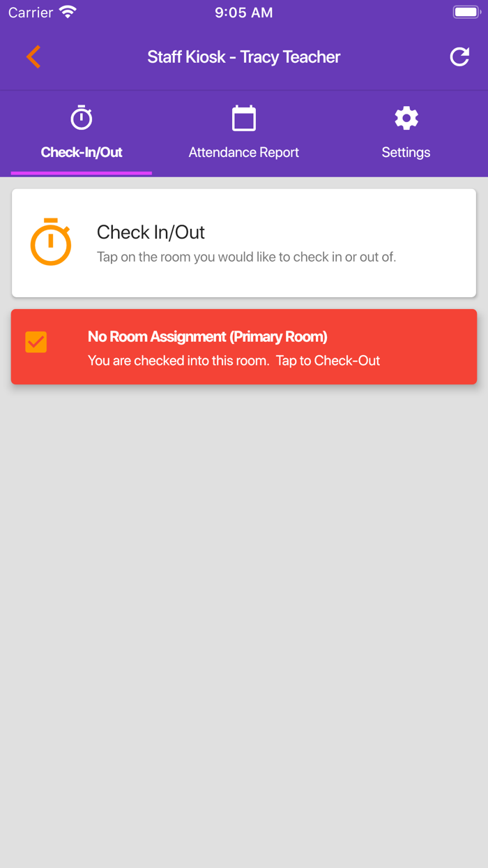Screen dimensions: 488x868
Task: Toggle the orange checkbox for No Room Assignment
Action: coord(36,342)
